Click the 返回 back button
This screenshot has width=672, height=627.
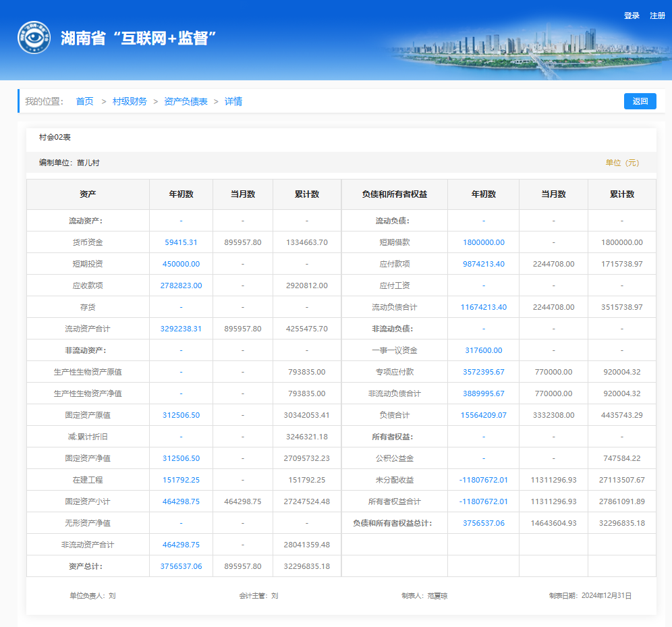pos(640,101)
